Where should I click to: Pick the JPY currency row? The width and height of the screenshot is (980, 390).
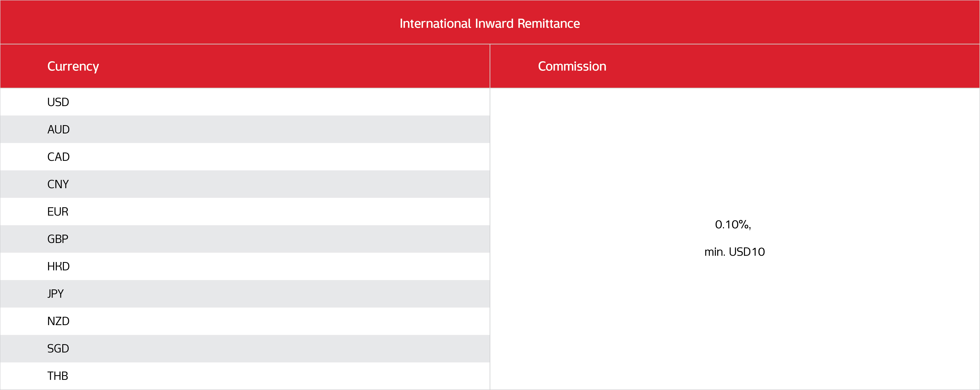coord(245,294)
